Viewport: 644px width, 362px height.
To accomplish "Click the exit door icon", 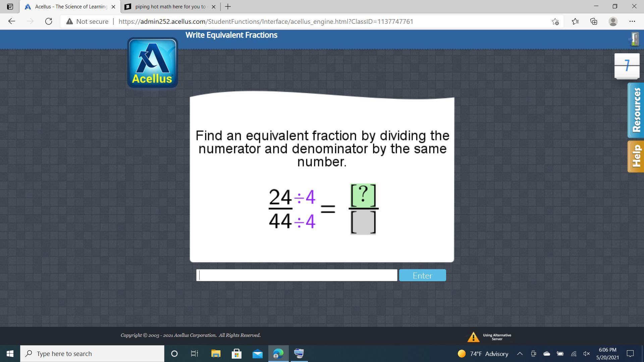I will pyautogui.click(x=634, y=39).
